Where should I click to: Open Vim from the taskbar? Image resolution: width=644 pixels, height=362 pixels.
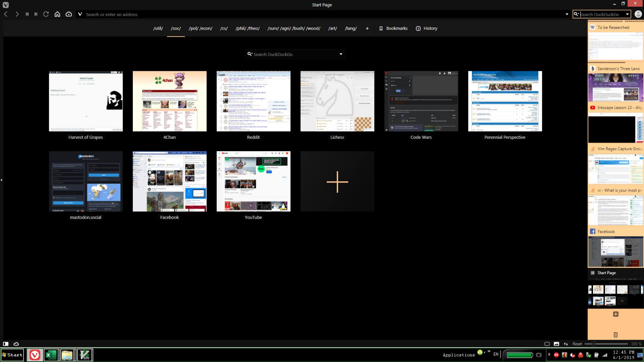tap(85, 355)
